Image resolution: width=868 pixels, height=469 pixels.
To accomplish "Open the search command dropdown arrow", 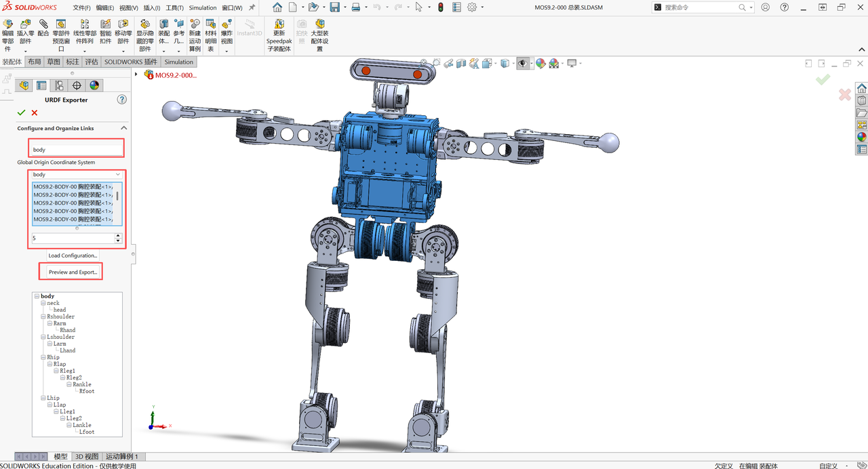I will point(751,7).
